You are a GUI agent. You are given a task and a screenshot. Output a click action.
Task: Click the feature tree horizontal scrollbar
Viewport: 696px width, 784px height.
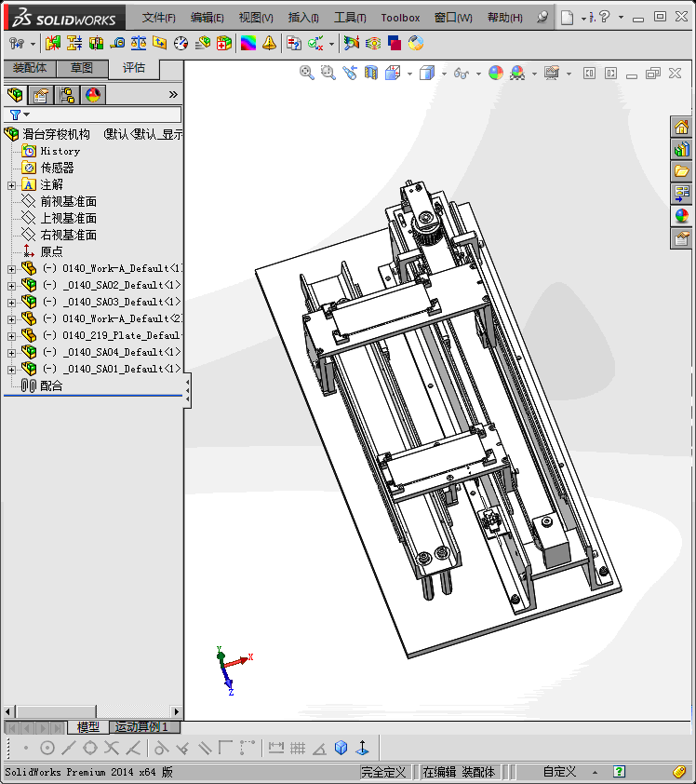(57, 711)
